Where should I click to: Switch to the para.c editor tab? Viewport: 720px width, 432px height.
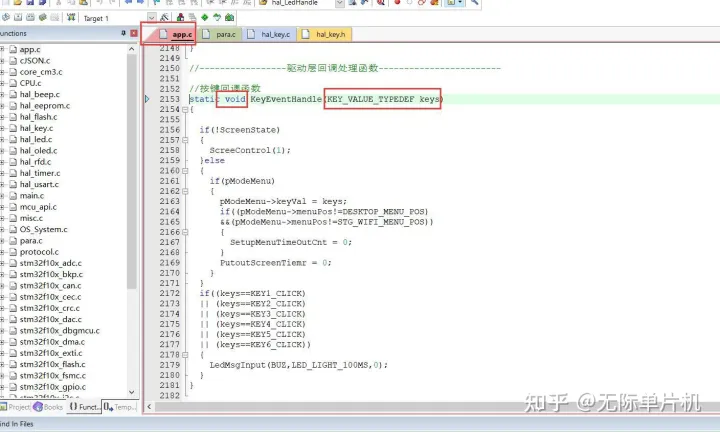(220, 34)
